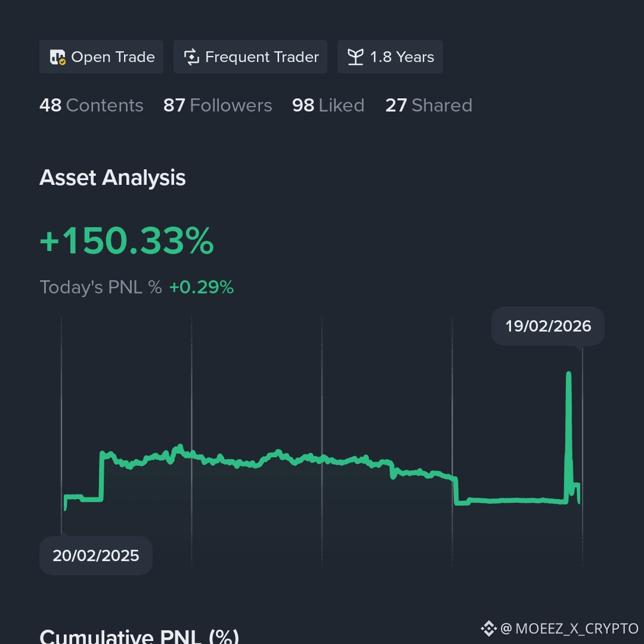
Task: View the 27 Shared count
Action: 429,106
